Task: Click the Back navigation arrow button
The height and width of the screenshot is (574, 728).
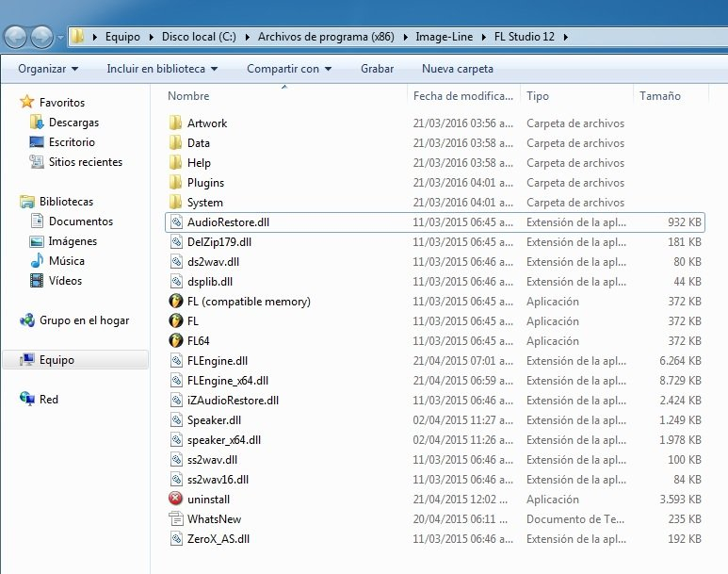Action: point(16,37)
